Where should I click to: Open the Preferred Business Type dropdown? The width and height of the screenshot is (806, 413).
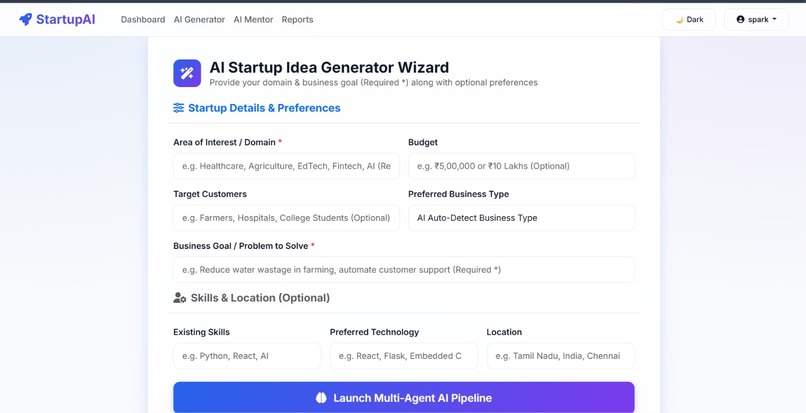[521, 218]
